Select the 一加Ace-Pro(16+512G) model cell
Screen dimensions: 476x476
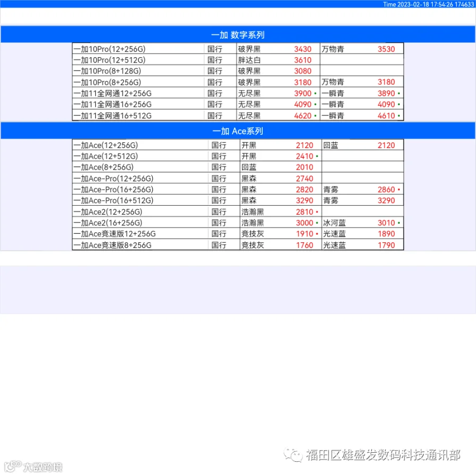[140, 200]
